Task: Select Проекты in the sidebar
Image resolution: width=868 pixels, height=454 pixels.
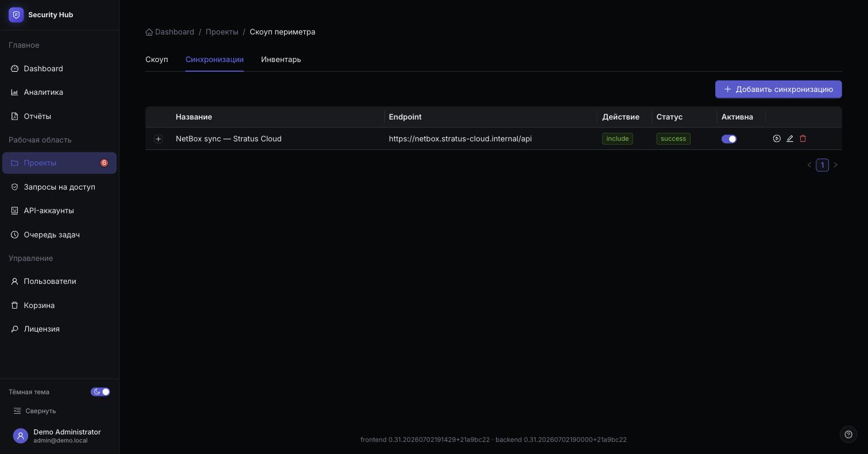Action: [x=59, y=163]
